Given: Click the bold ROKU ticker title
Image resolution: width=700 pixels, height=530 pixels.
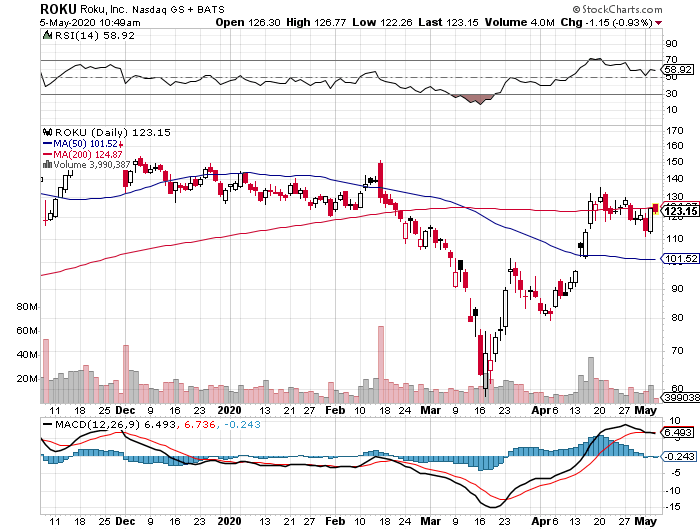Looking at the screenshot, I should point(58,9).
